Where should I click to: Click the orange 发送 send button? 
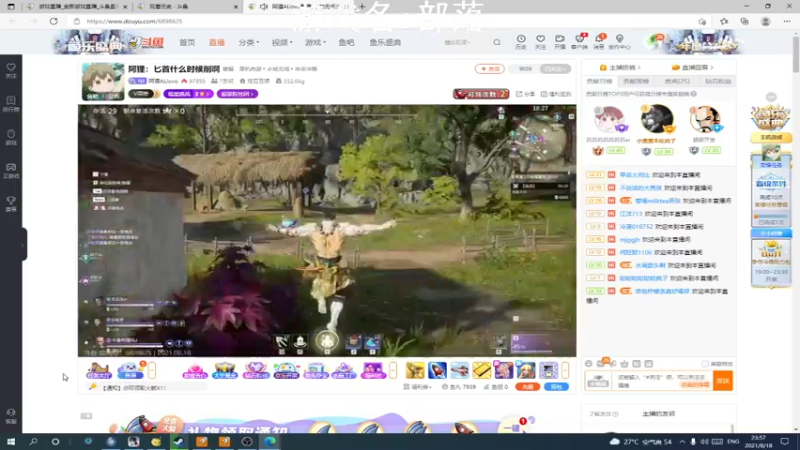point(722,381)
